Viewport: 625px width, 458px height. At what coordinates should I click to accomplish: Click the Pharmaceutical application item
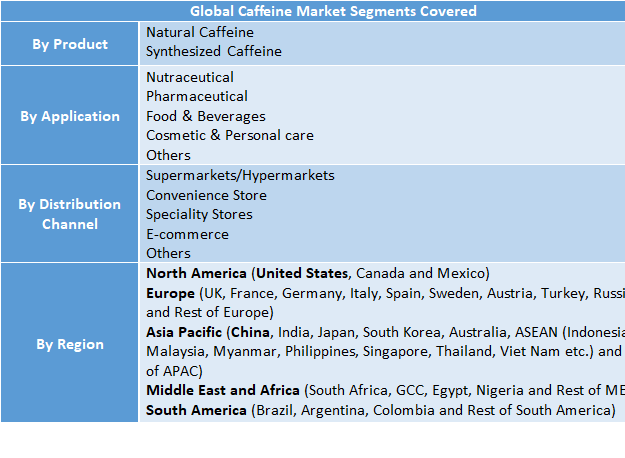(197, 96)
